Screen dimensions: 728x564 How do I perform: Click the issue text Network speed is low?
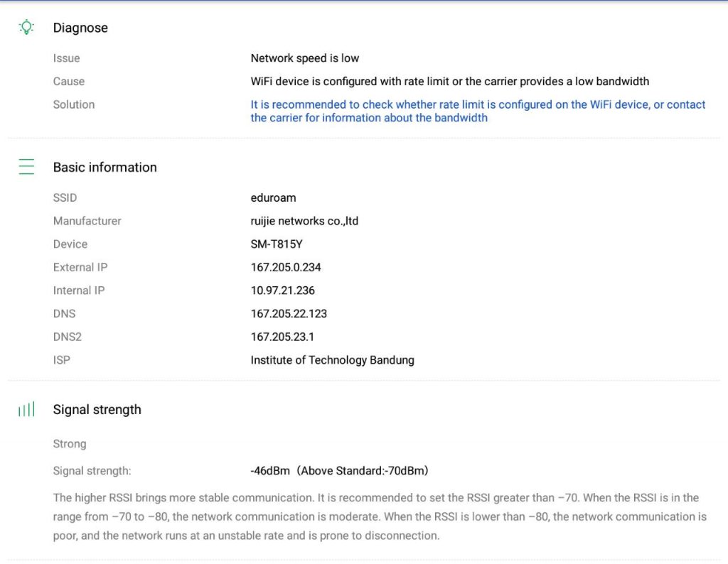304,58
